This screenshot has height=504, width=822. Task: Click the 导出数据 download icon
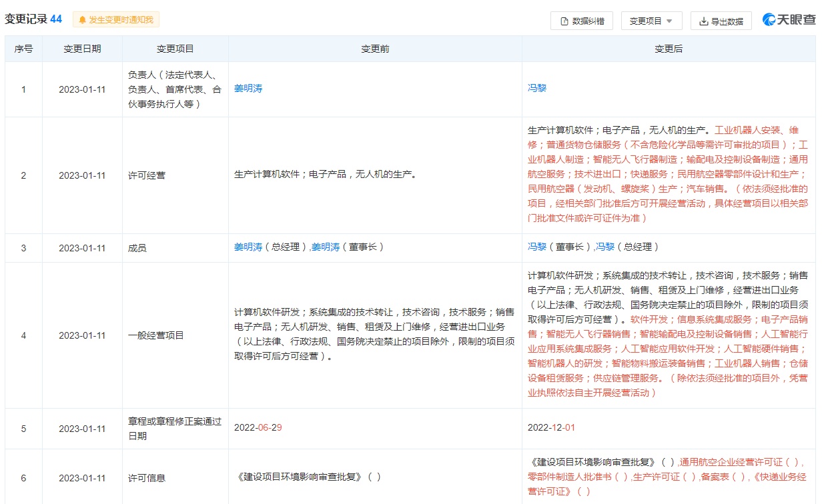[x=703, y=21]
